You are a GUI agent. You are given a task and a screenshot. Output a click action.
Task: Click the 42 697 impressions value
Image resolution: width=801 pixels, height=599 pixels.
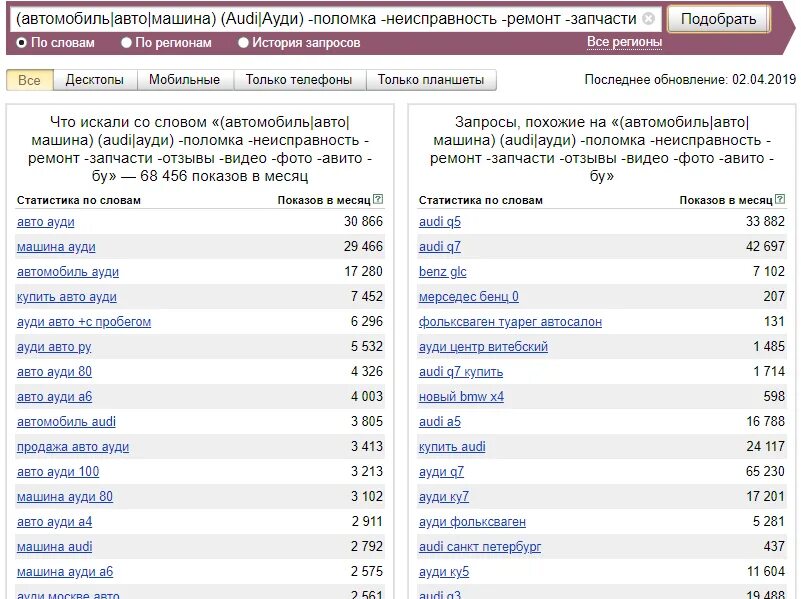click(x=765, y=247)
